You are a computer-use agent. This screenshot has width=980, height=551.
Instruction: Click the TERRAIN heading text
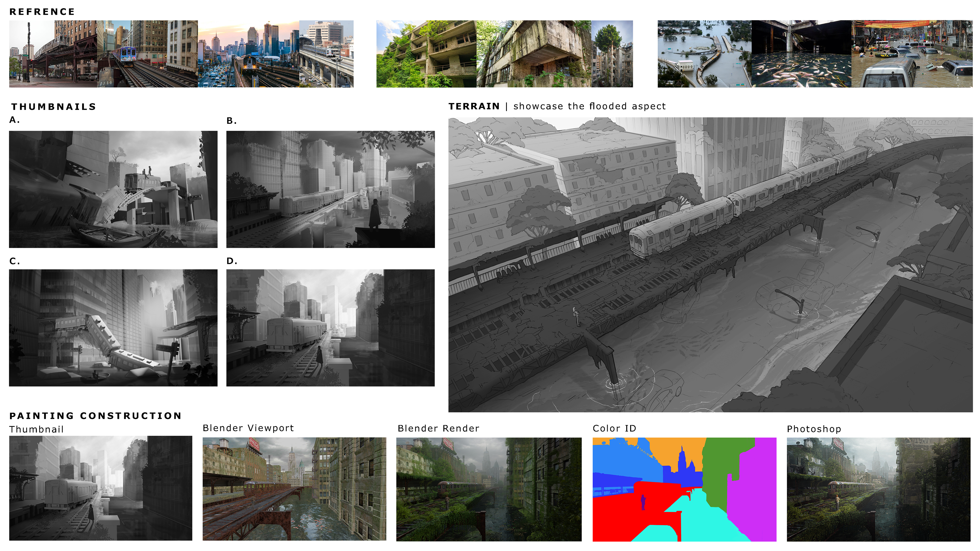pyautogui.click(x=474, y=106)
